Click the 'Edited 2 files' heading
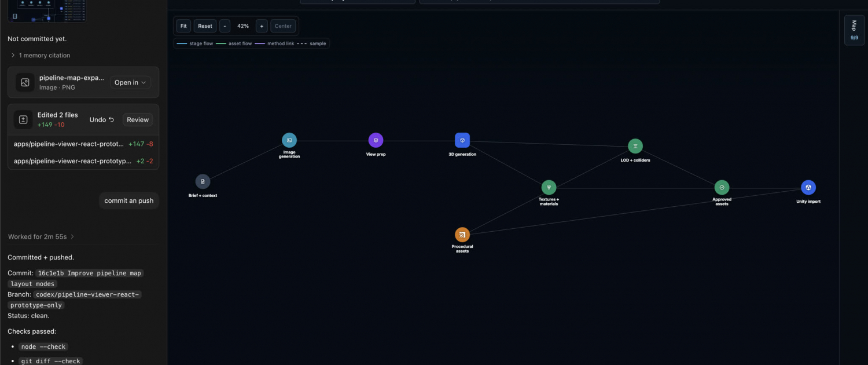868x365 pixels. click(58, 115)
